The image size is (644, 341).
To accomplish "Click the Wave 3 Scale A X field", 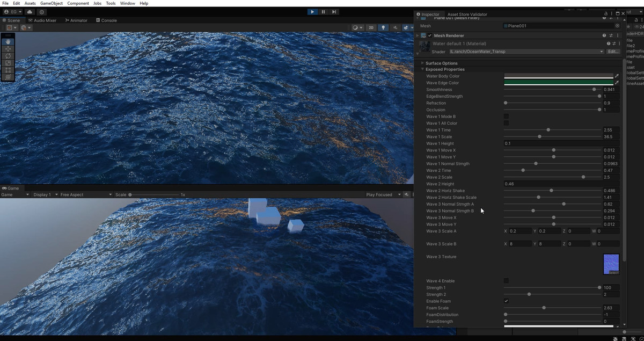I will pos(519,231).
